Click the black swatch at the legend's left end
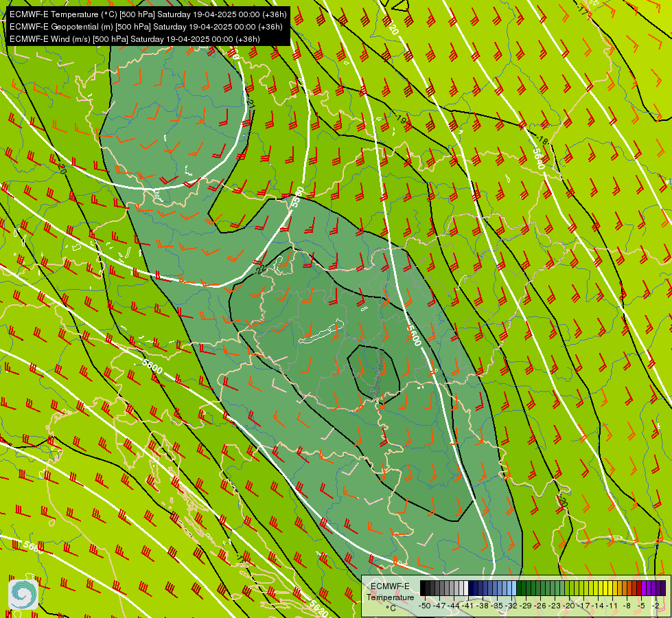The image size is (672, 618). [423, 588]
